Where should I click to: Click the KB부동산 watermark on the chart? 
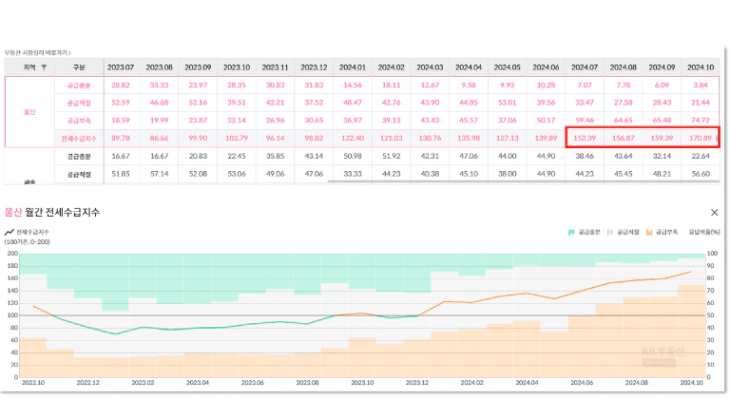tap(662, 356)
